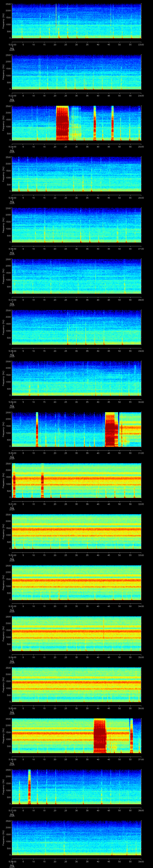Select the narrow red burst in the 5:37:00 spectrogram

30,787
